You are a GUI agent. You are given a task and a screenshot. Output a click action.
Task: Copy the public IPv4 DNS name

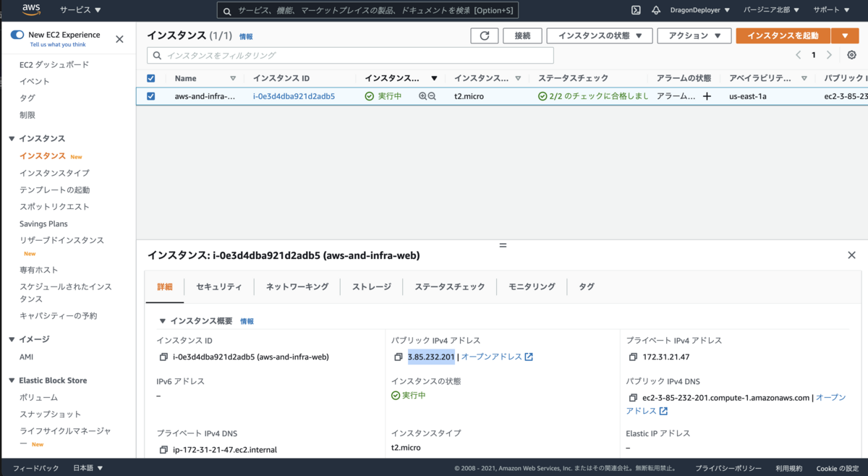(633, 397)
